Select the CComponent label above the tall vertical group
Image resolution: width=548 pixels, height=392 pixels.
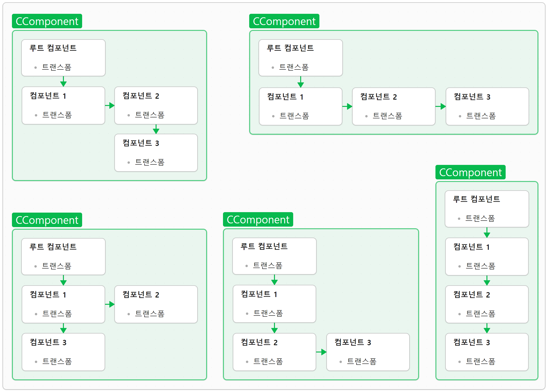coord(470,172)
